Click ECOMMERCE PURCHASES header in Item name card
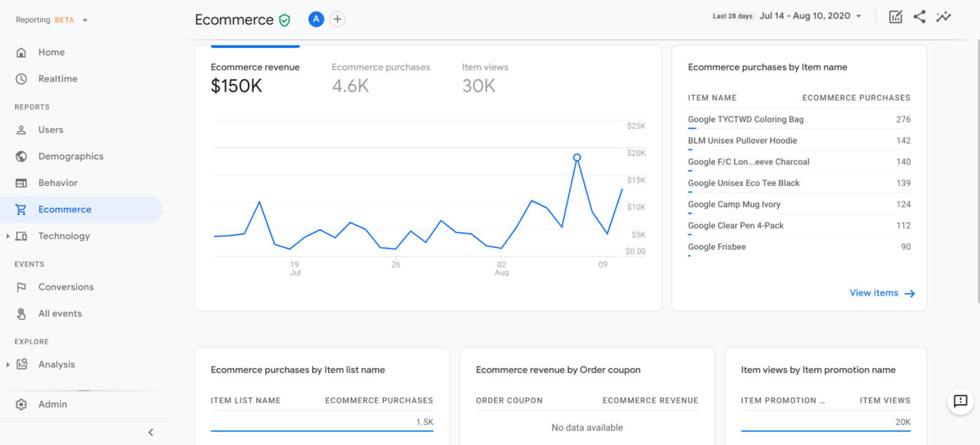980x445 pixels. [x=856, y=97]
